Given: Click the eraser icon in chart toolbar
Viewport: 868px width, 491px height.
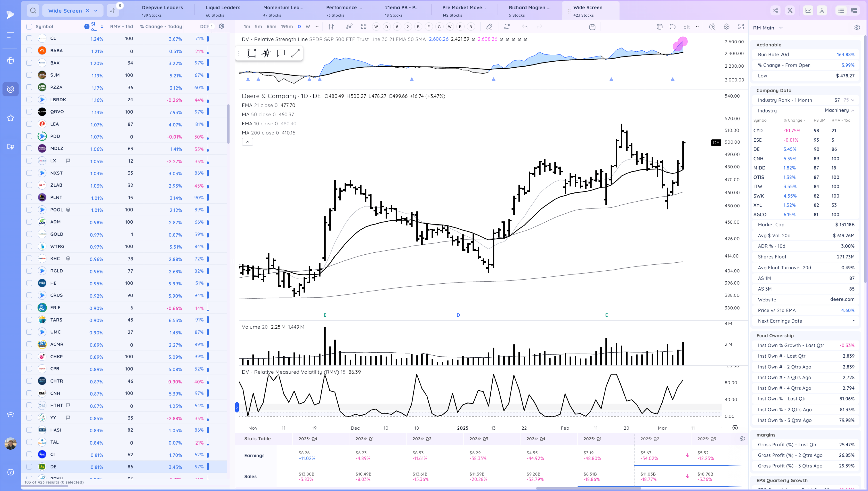Looking at the screenshot, I should click(x=489, y=27).
